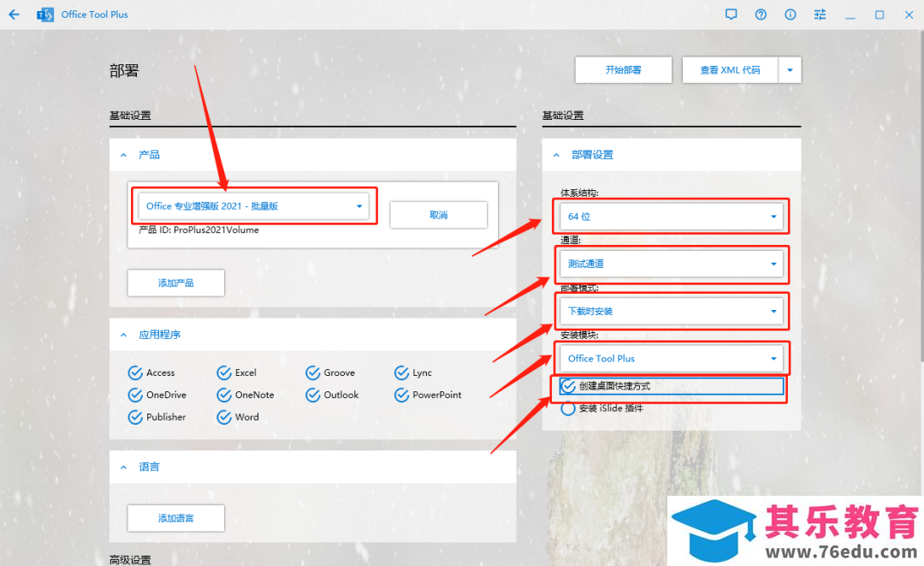The height and width of the screenshot is (566, 924).
Task: Maximize the Office Tool Plus window
Action: coord(880,15)
